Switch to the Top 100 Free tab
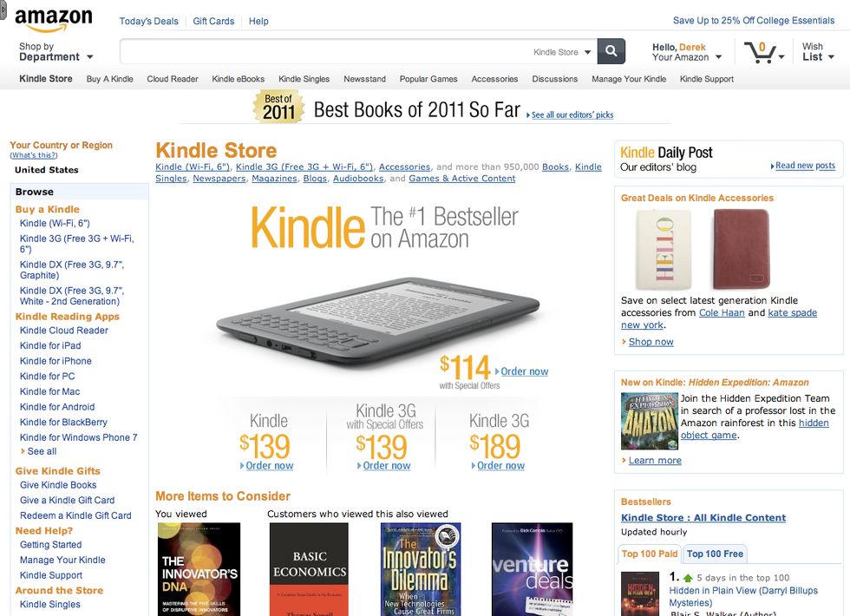 (715, 554)
